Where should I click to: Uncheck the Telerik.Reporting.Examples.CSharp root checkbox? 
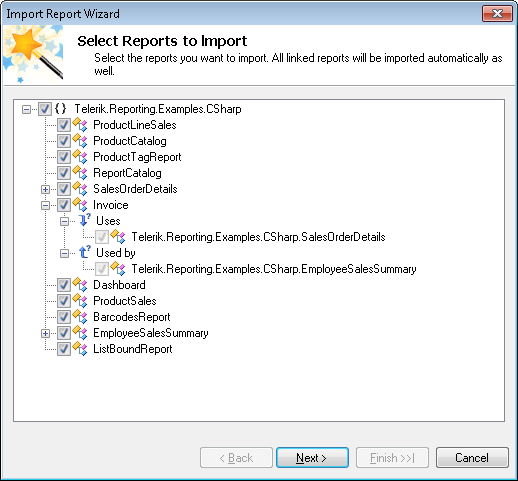point(45,109)
